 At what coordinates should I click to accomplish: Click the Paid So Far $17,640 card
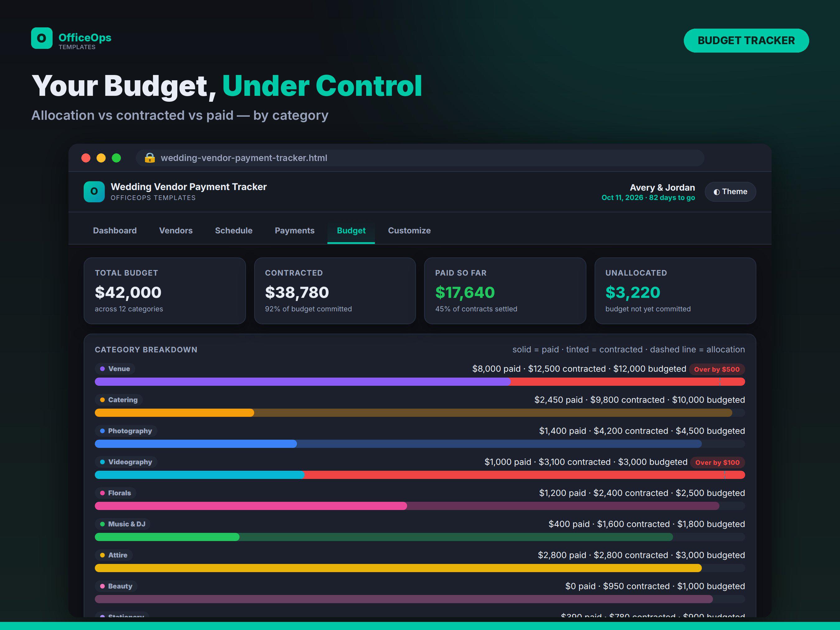pos(505,291)
